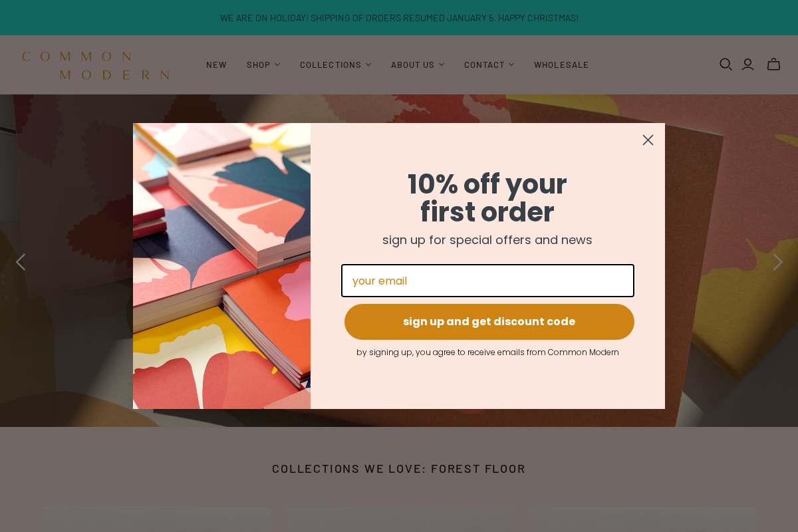Advance to the next slide arrow
The height and width of the screenshot is (532, 798).
point(777,262)
